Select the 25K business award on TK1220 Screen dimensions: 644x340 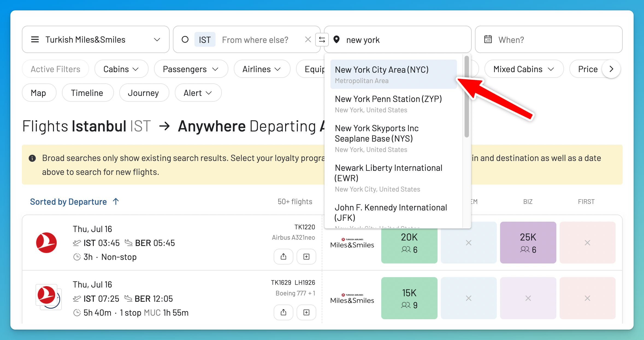(528, 242)
